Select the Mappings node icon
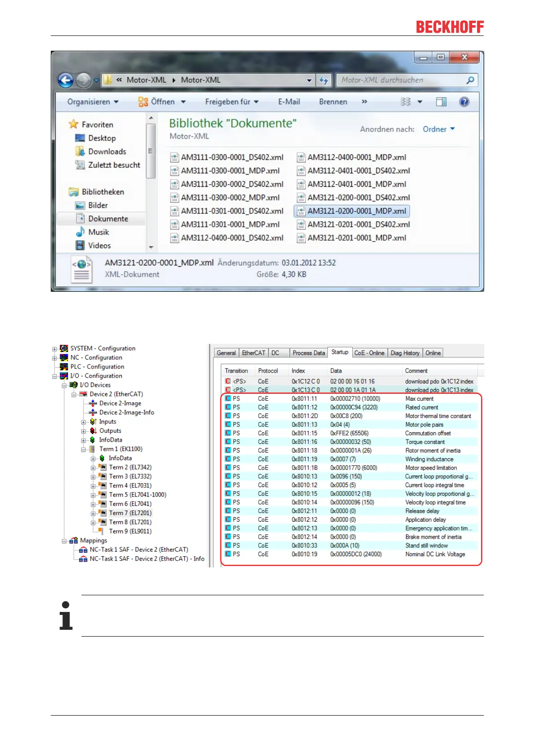 (x=74, y=541)
